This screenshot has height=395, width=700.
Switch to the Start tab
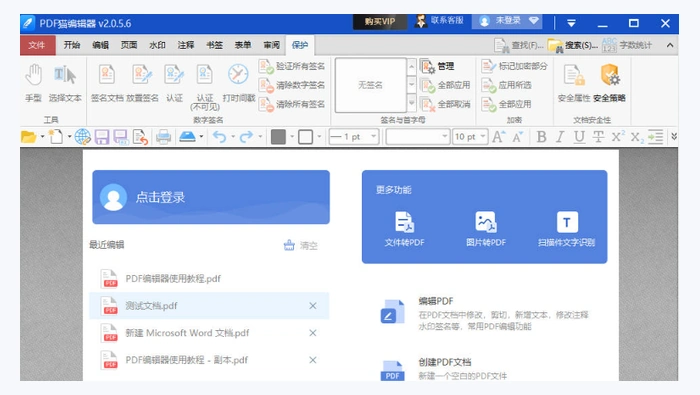71,45
